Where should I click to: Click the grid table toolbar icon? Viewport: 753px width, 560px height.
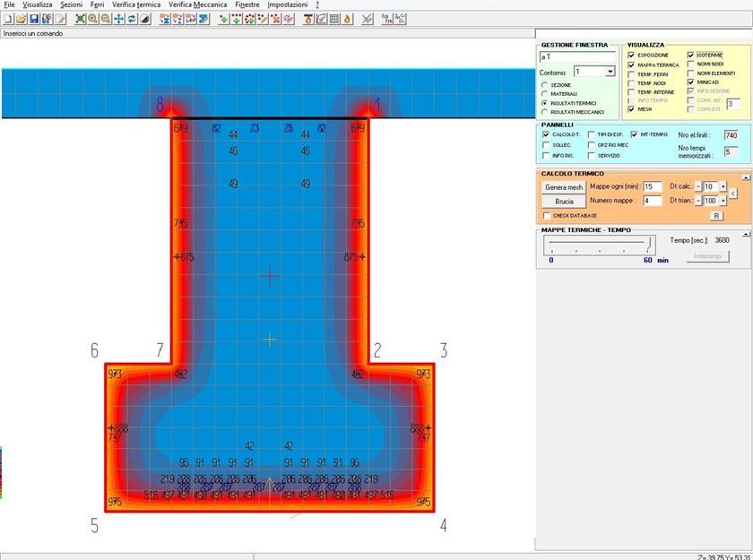pos(333,19)
